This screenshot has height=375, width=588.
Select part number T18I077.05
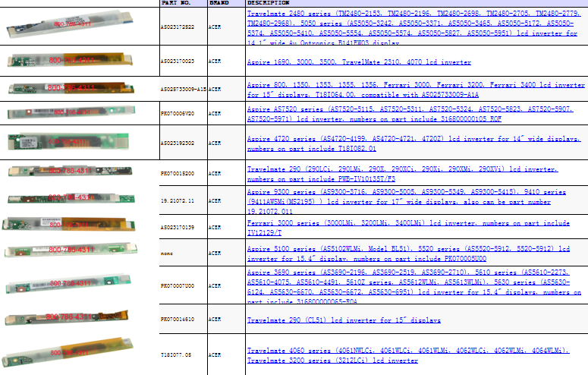[176, 355]
